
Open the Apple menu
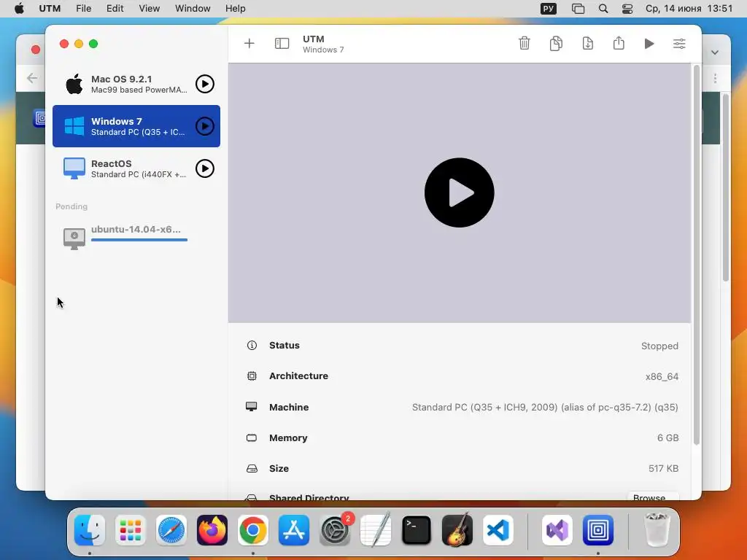[19, 9]
